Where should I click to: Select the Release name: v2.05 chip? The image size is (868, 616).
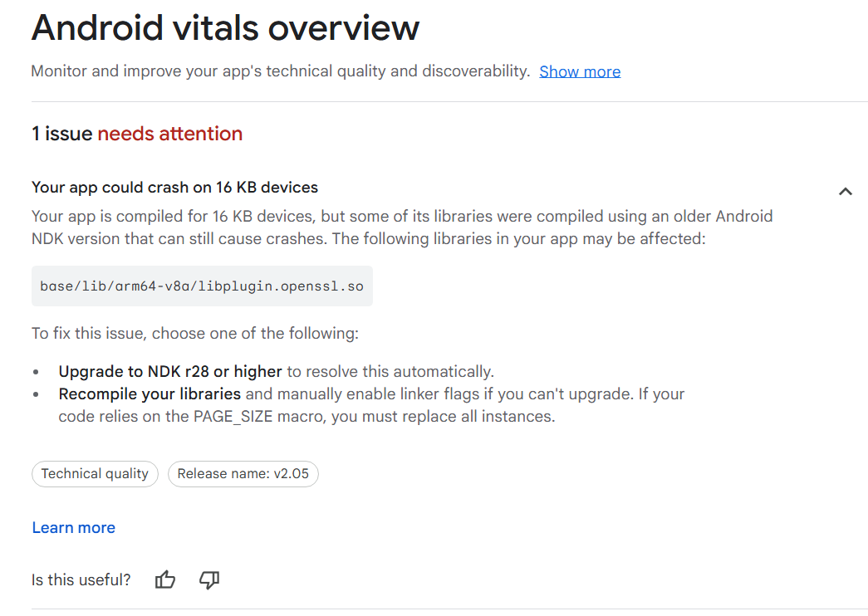(243, 474)
